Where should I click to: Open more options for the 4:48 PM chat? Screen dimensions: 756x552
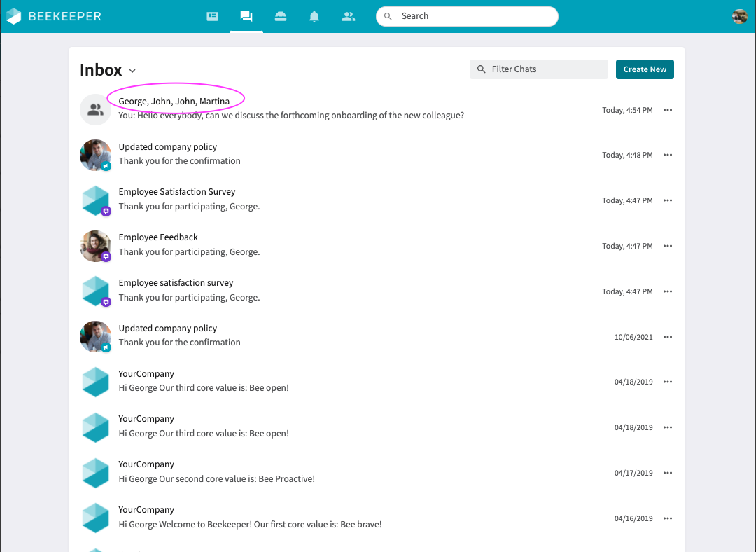667,155
